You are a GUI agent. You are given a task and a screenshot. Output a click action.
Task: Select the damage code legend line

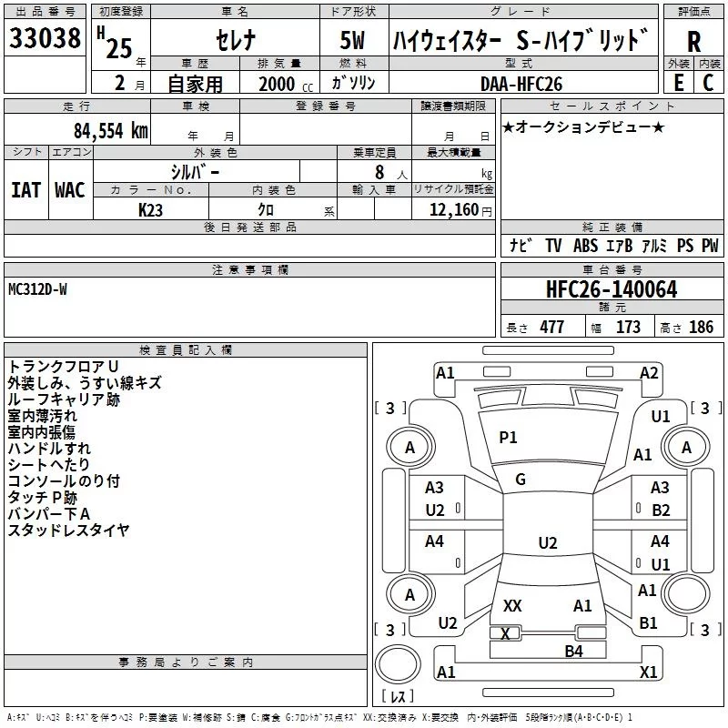(319, 717)
